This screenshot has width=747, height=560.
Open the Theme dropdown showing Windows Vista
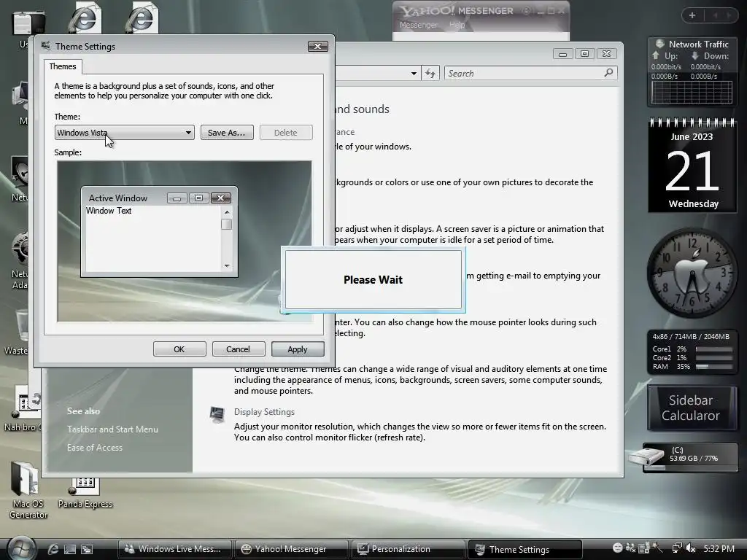coord(124,133)
